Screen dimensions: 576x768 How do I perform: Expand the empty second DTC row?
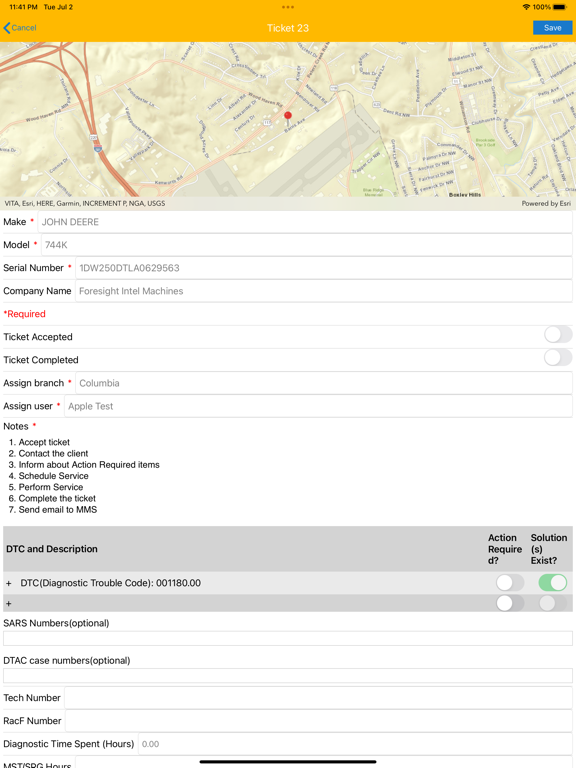[x=8, y=604]
